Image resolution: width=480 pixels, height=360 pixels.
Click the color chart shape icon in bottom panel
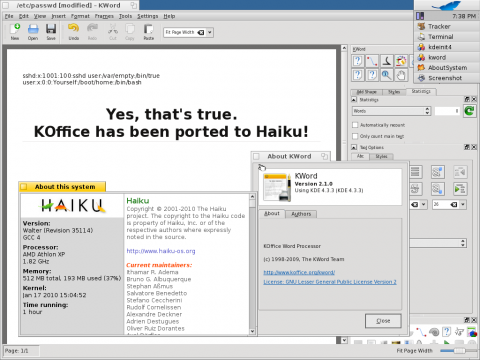pyautogui.click(x=472, y=332)
